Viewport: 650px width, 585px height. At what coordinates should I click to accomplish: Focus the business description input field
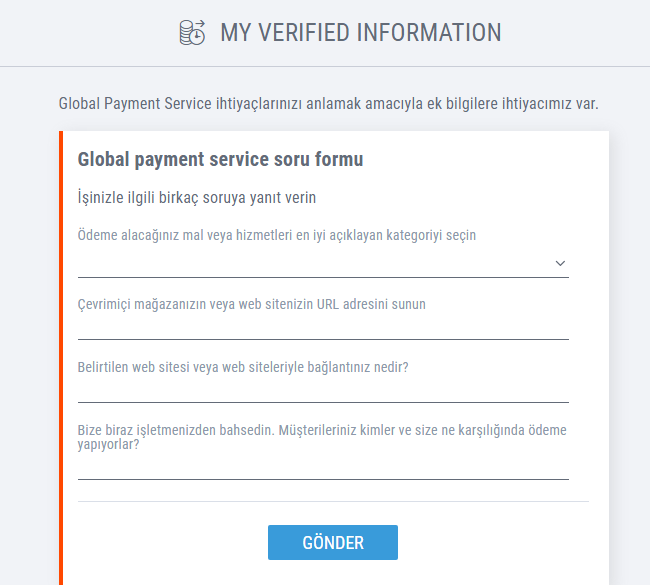(x=323, y=469)
